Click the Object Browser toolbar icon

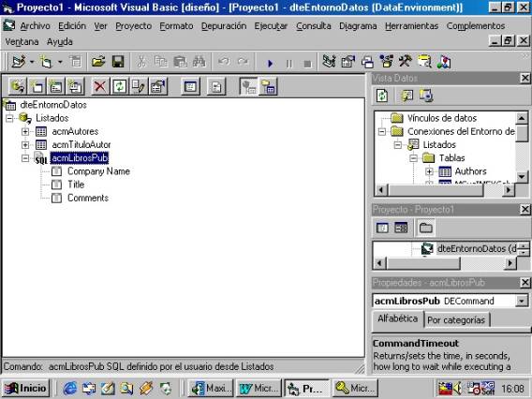tap(387, 62)
